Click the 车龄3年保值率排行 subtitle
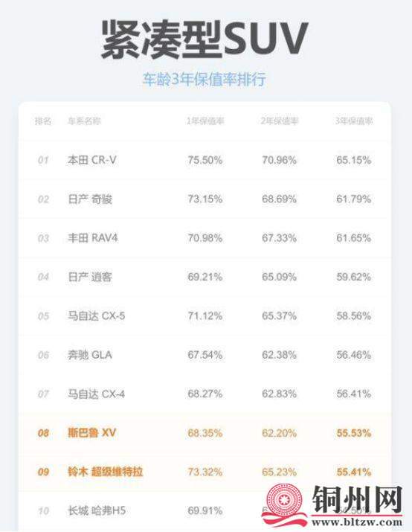 pyautogui.click(x=205, y=80)
